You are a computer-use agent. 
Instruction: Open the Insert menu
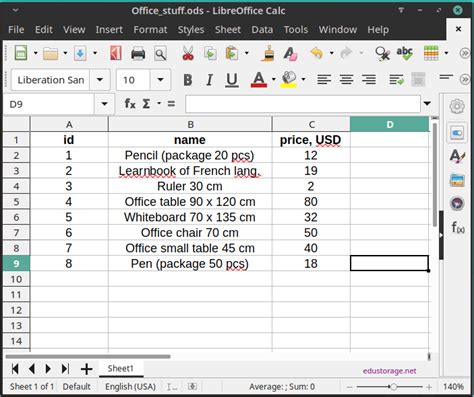109,30
